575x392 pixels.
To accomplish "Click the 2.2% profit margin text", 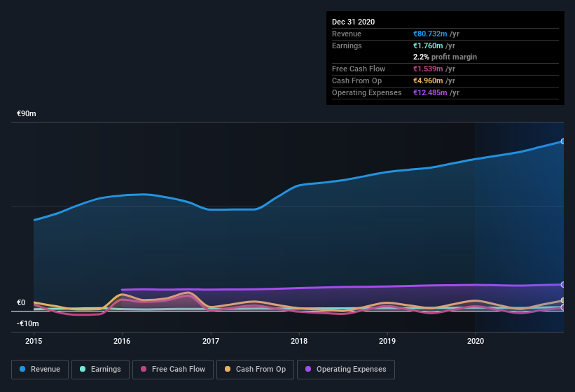I will click(445, 57).
